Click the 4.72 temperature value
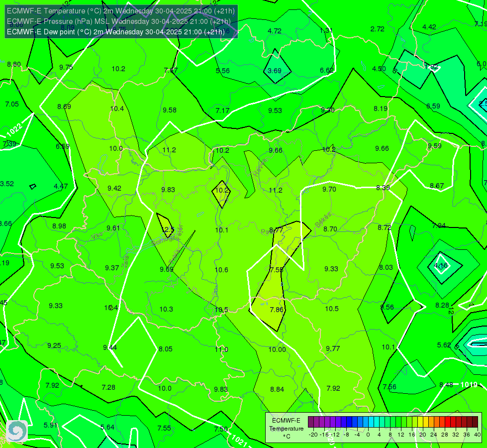Viewport: 487px width, 448px height. point(275,31)
